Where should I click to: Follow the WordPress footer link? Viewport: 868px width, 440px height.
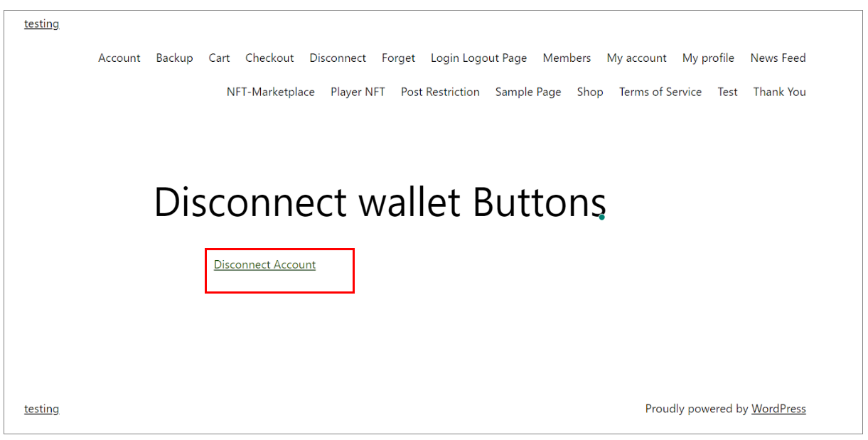(x=778, y=409)
